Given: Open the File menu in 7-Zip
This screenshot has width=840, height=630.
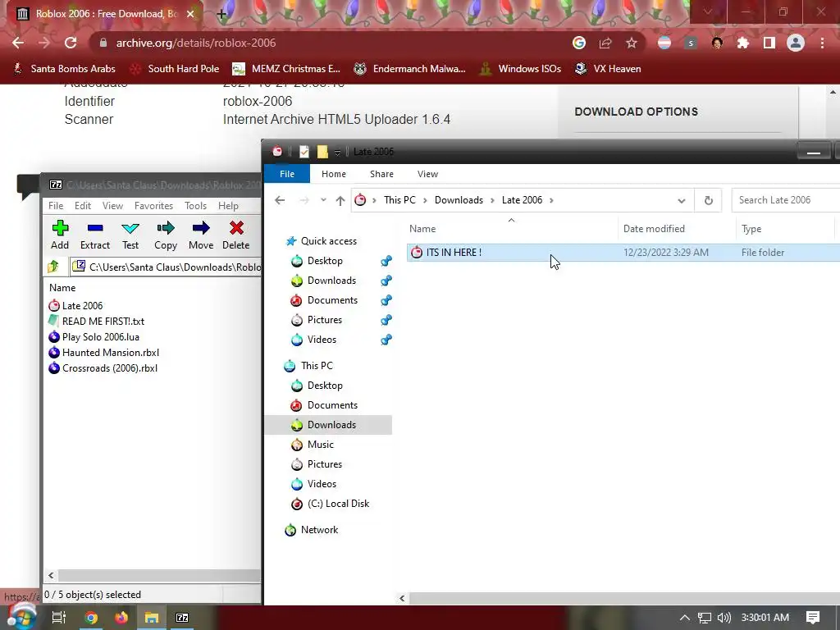Looking at the screenshot, I should 56,206.
